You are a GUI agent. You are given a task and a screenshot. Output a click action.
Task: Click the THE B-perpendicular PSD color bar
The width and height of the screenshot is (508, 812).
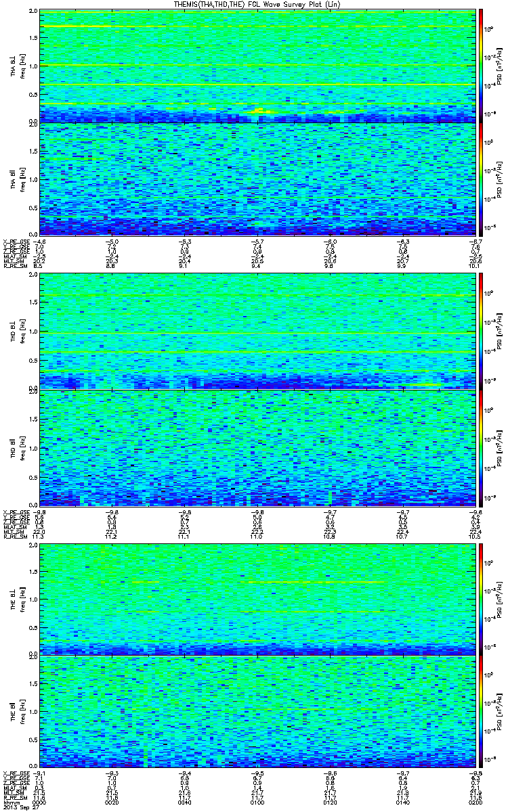tap(482, 598)
